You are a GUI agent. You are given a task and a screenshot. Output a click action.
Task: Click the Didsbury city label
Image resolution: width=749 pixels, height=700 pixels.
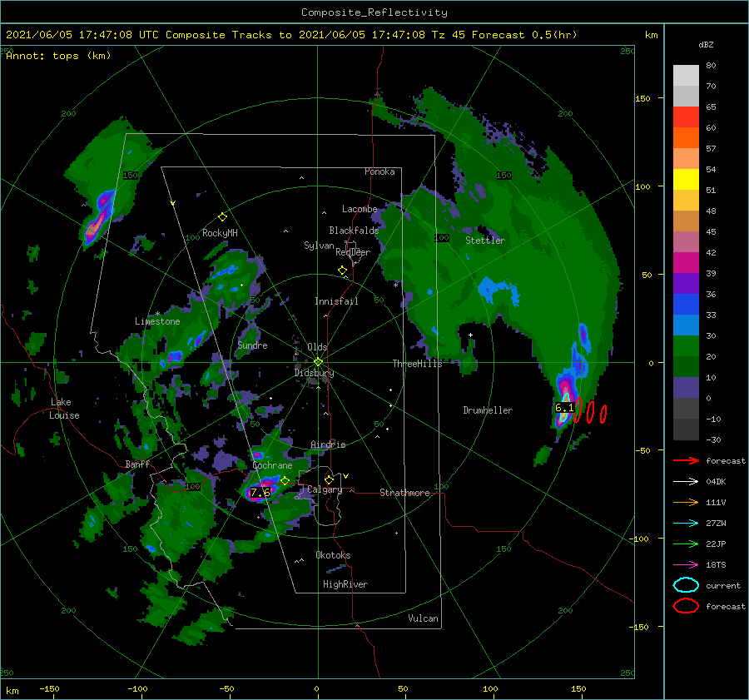point(315,373)
